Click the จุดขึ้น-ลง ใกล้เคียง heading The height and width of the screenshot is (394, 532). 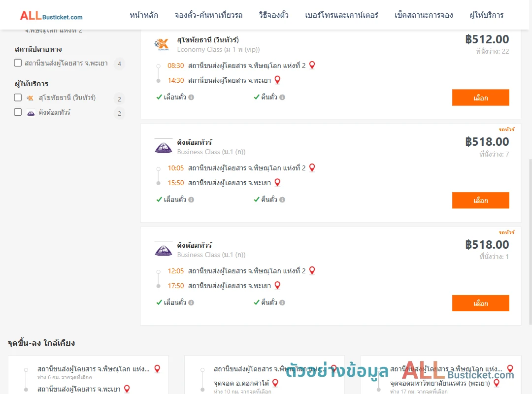(41, 343)
